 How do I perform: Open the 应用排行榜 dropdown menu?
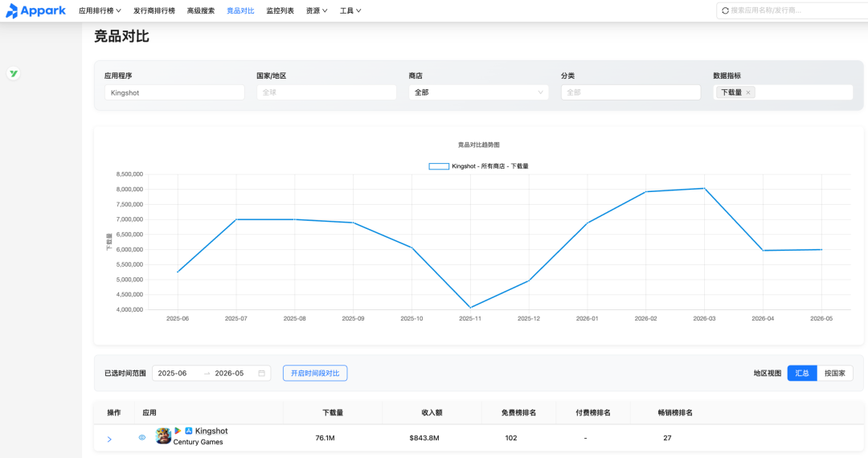tap(100, 10)
